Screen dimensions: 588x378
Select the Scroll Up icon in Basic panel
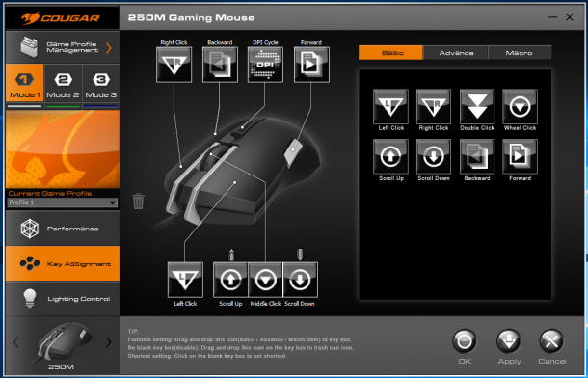click(390, 156)
